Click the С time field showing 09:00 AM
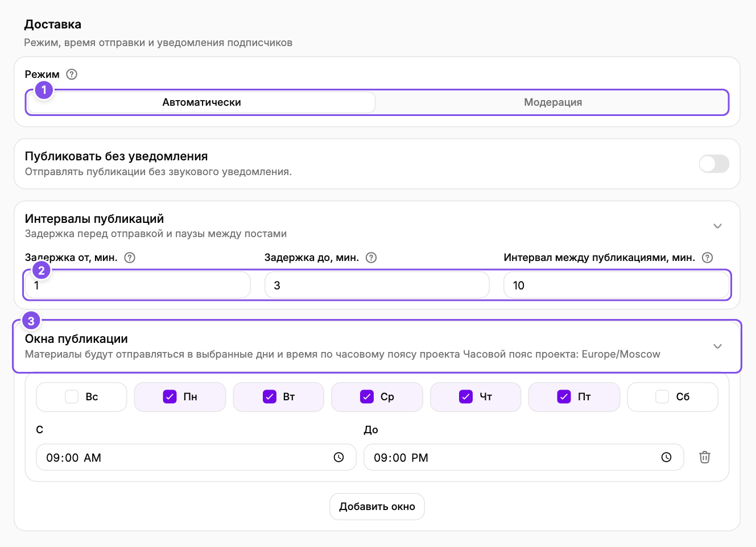The image size is (756, 547). [x=196, y=457]
